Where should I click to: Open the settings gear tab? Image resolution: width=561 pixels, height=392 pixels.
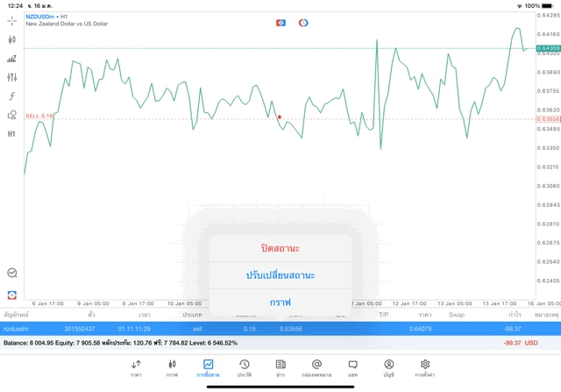click(425, 368)
